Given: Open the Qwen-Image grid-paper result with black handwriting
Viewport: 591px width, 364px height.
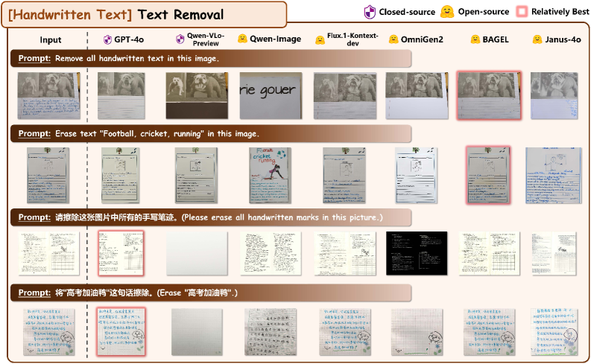Looking at the screenshot, I should [x=271, y=333].
